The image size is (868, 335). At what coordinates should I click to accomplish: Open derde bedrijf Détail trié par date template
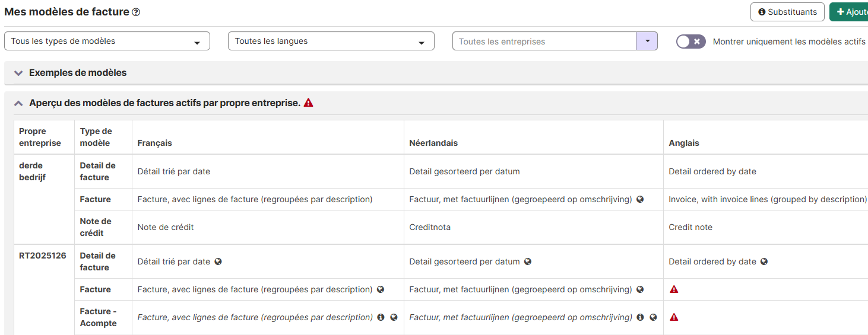pyautogui.click(x=174, y=171)
